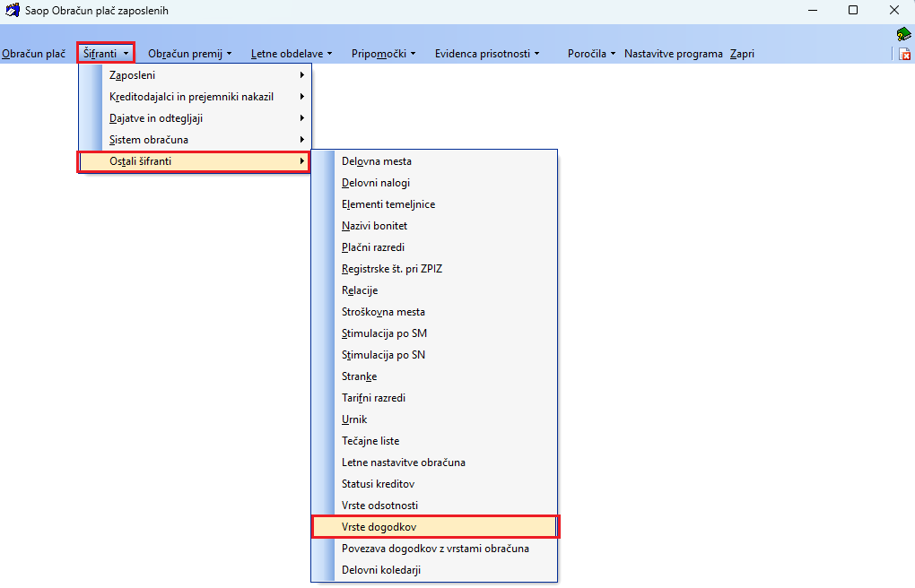Expand the Sistem obračuna submenu
The width and height of the screenshot is (915, 588).
(195, 140)
